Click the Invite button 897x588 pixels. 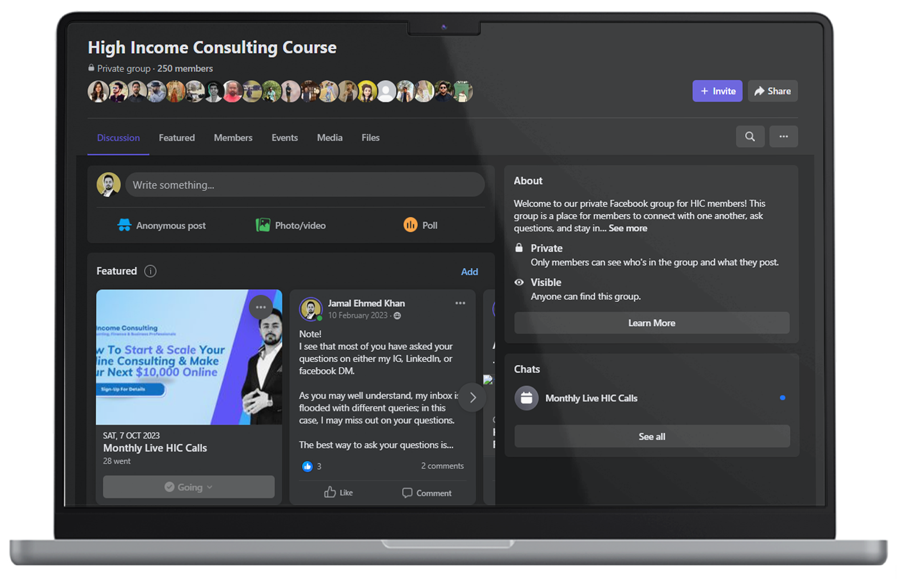tap(717, 91)
